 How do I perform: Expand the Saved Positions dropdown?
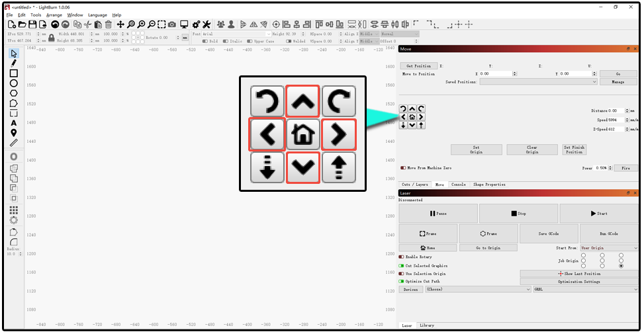[x=539, y=82]
